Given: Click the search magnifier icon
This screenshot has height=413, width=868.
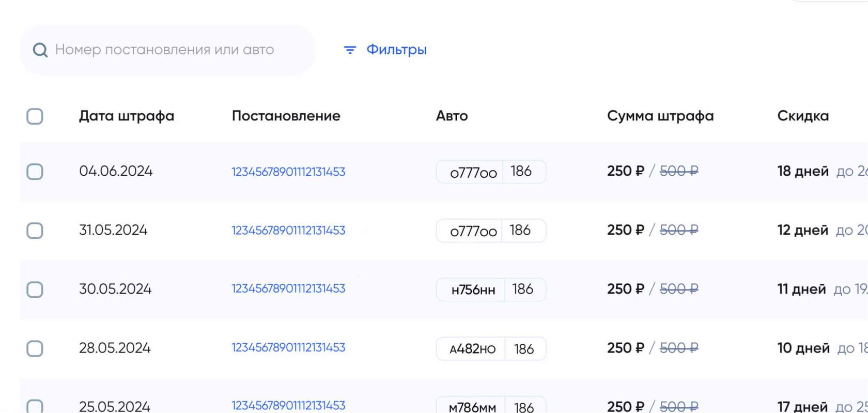Looking at the screenshot, I should point(40,50).
